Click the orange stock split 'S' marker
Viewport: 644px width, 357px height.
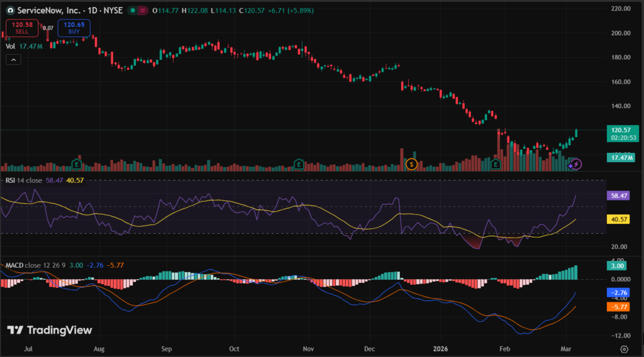pyautogui.click(x=412, y=164)
